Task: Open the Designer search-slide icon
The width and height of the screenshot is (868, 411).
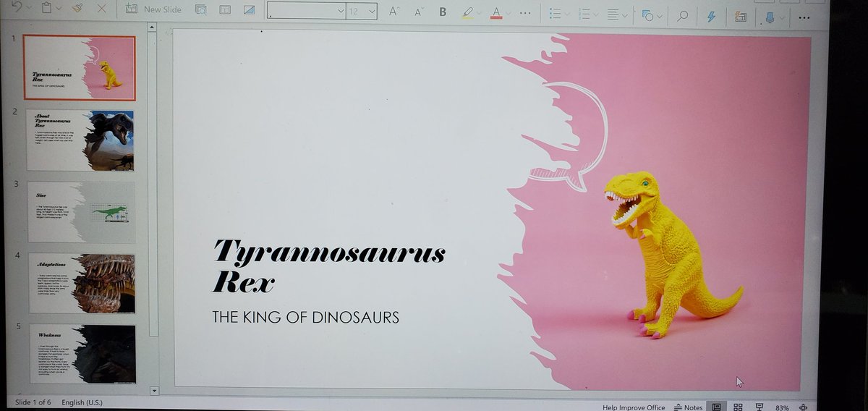Action: [201, 10]
